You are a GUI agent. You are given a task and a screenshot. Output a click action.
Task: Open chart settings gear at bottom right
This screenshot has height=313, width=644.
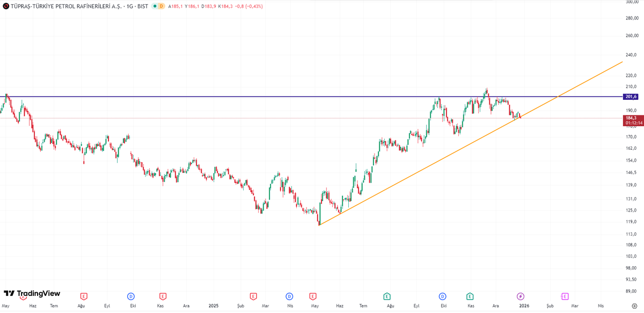pyautogui.click(x=634, y=305)
